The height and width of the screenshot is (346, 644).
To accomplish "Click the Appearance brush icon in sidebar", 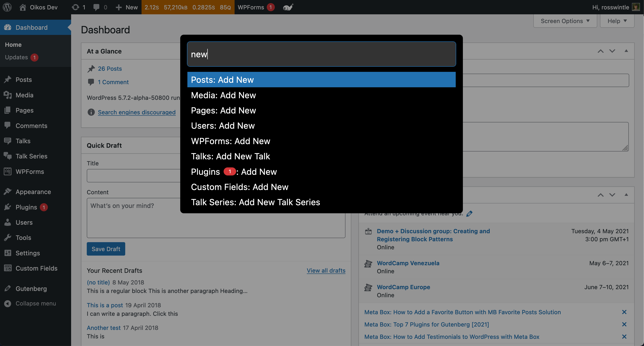I will pyautogui.click(x=8, y=191).
